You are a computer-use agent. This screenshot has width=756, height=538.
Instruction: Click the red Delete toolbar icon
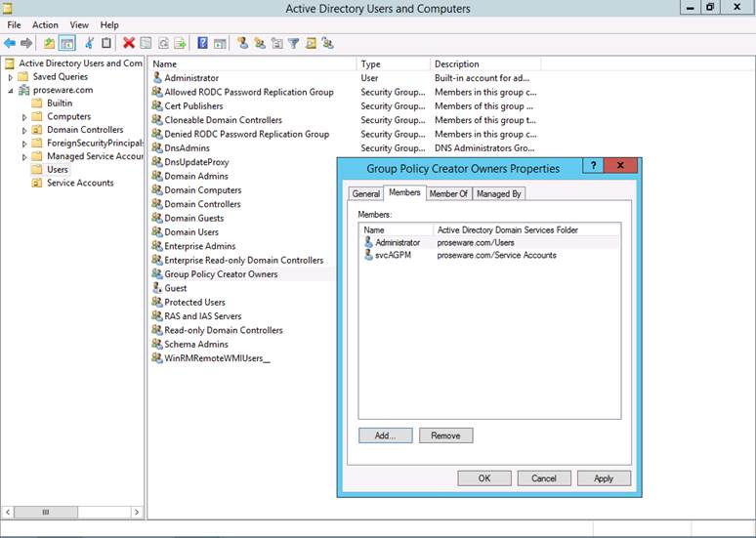click(x=128, y=43)
